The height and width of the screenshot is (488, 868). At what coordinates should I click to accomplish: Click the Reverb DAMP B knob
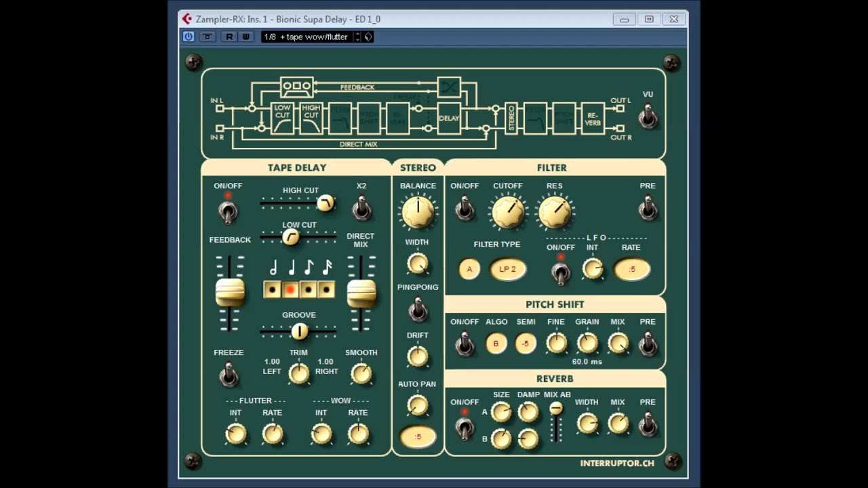pos(528,439)
